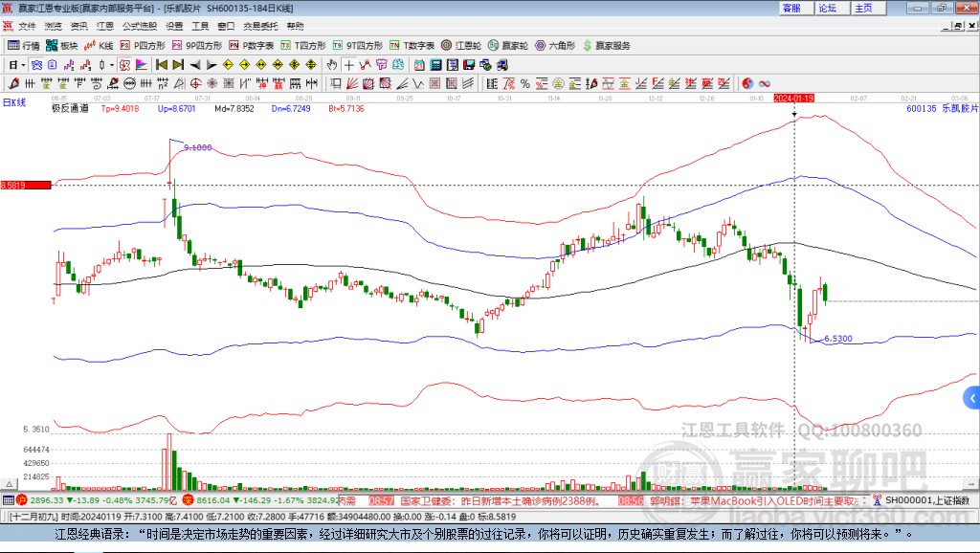
Task: Open the T数字表 tool
Action: [412, 46]
